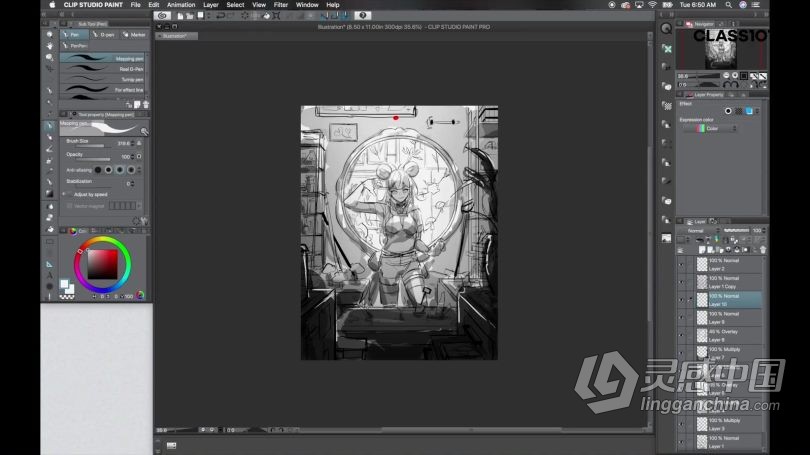This screenshot has width=810, height=455.
Task: Click Navigator zoom in icon
Action: [x=735, y=75]
